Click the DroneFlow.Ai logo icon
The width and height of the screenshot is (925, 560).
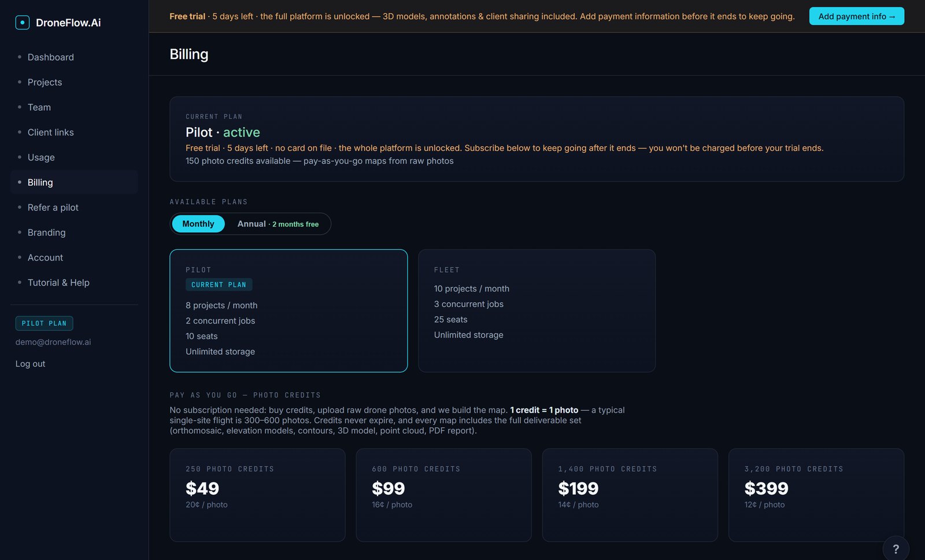click(22, 23)
